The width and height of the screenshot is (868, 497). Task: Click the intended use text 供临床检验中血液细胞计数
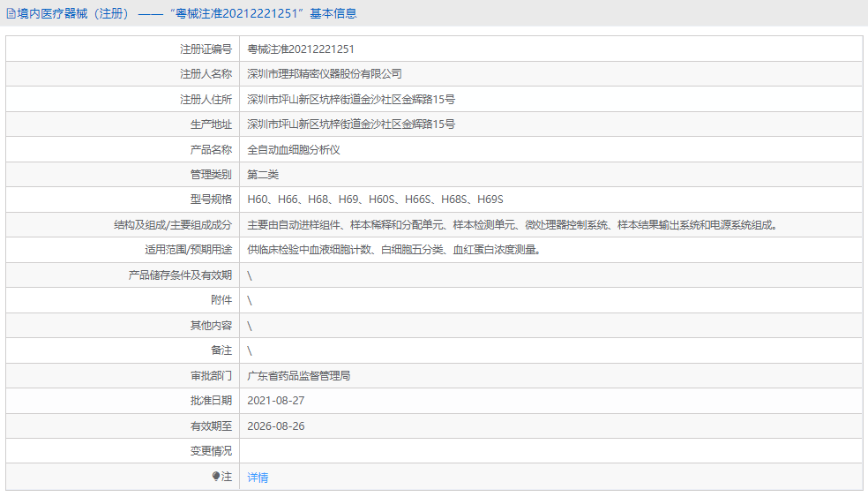click(394, 250)
